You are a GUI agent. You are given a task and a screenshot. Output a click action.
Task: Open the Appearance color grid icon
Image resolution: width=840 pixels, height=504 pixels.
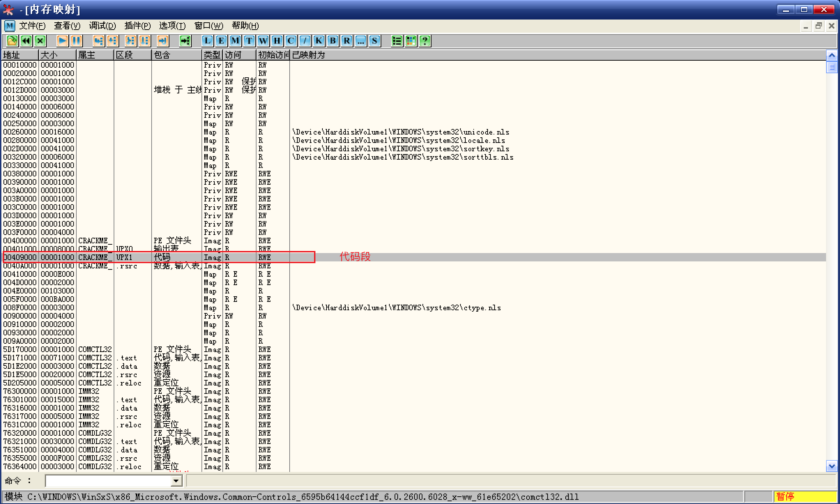tap(411, 41)
